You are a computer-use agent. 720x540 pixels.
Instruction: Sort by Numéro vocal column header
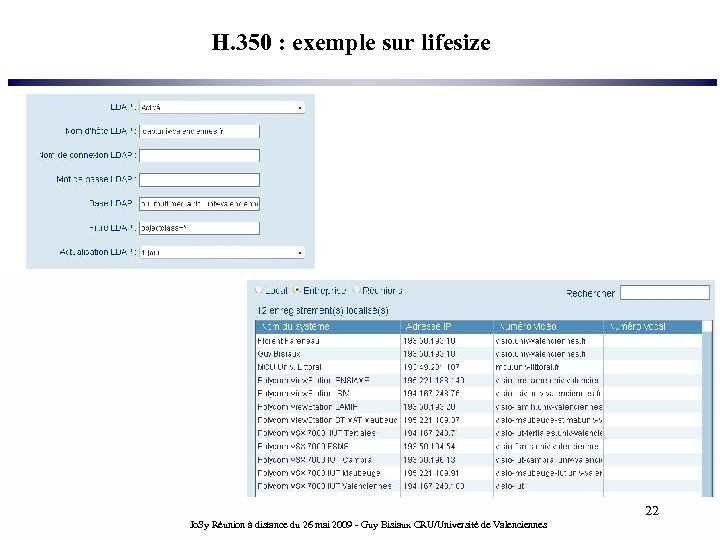point(652,326)
